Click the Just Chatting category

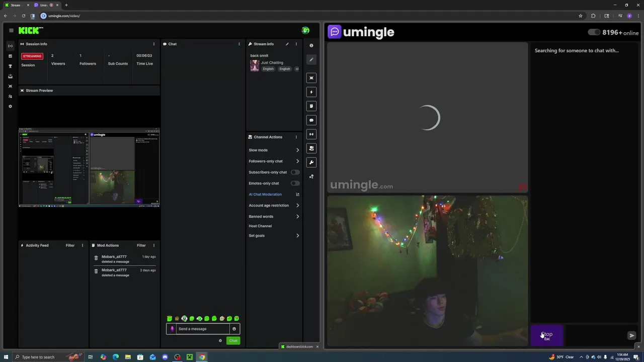(x=272, y=63)
